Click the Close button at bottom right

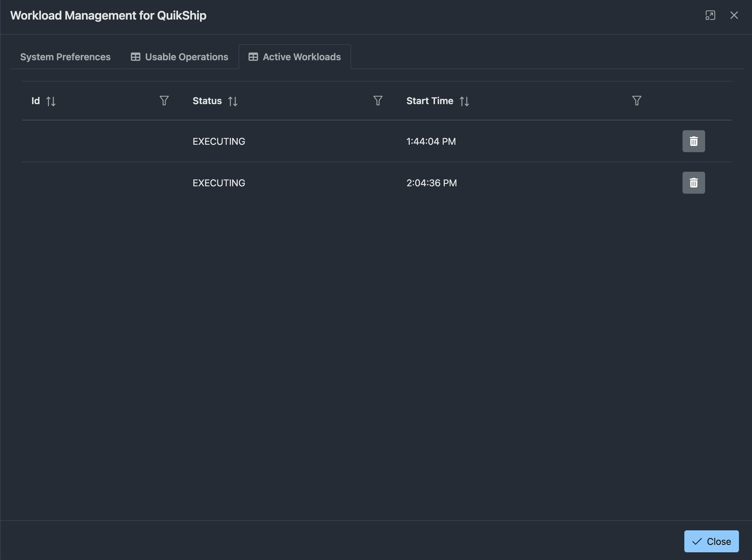click(x=711, y=541)
